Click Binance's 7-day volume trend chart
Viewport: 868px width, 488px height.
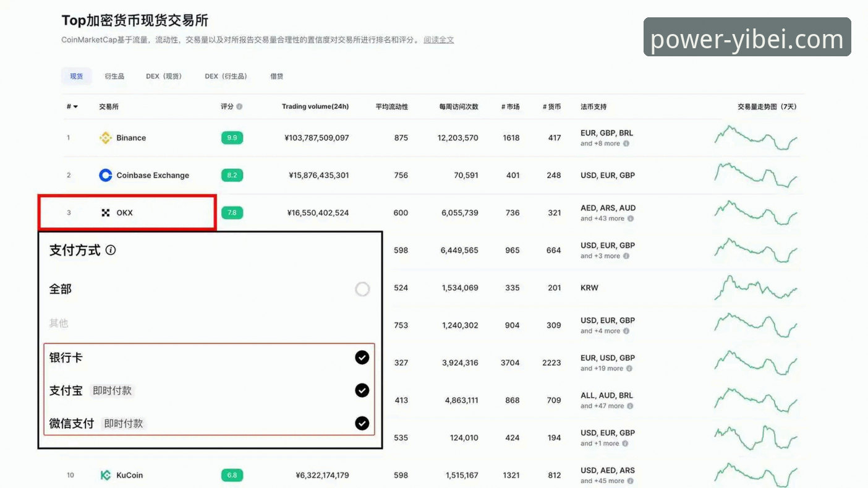[x=755, y=137]
